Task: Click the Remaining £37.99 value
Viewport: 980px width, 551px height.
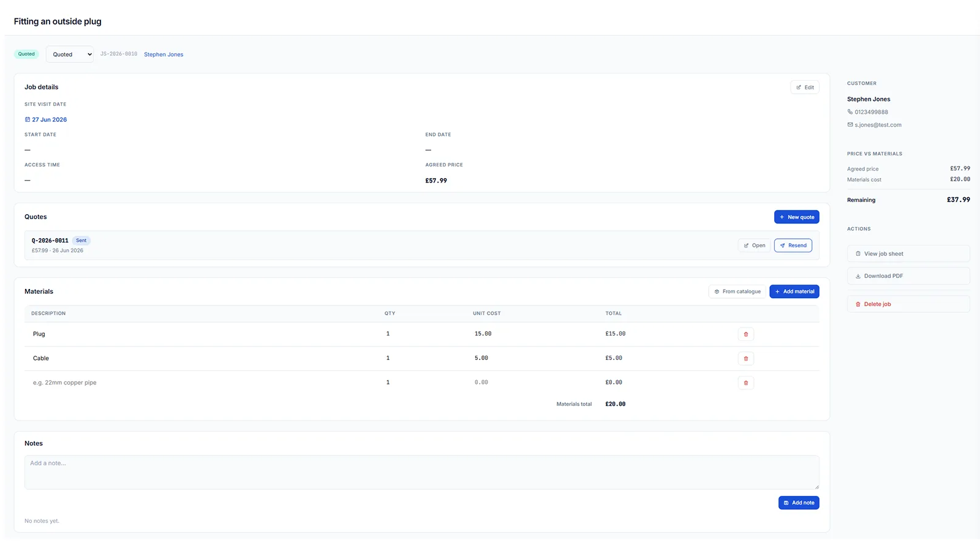Action: click(x=959, y=200)
